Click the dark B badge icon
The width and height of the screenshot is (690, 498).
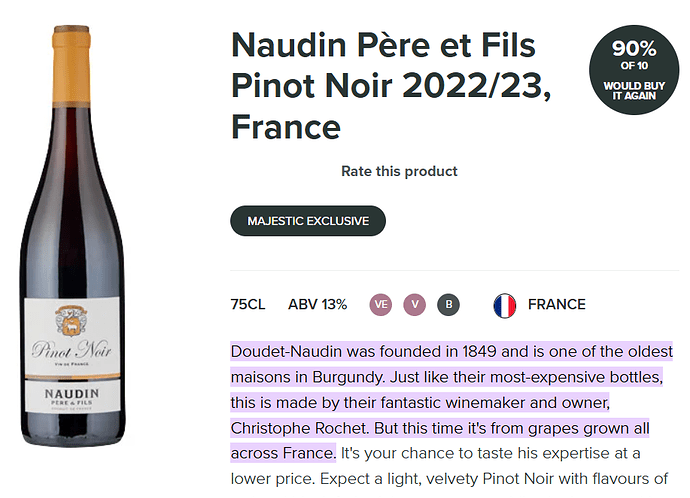coord(448,305)
